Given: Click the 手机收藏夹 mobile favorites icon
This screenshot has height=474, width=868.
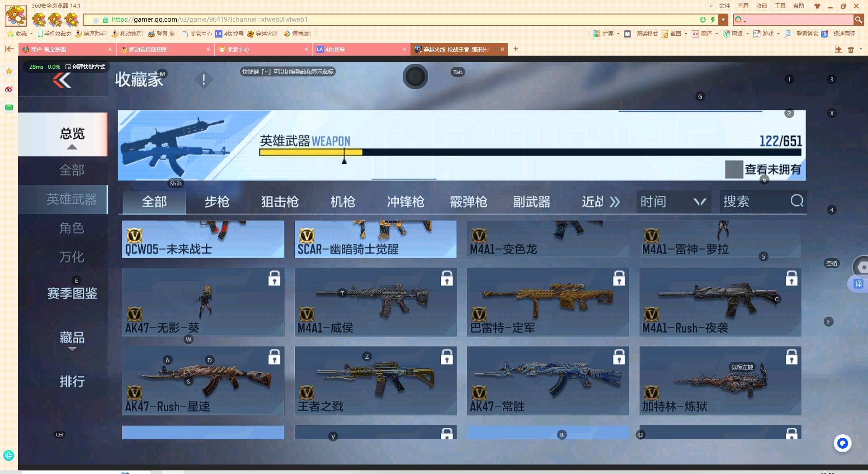Looking at the screenshot, I should tap(54, 33).
